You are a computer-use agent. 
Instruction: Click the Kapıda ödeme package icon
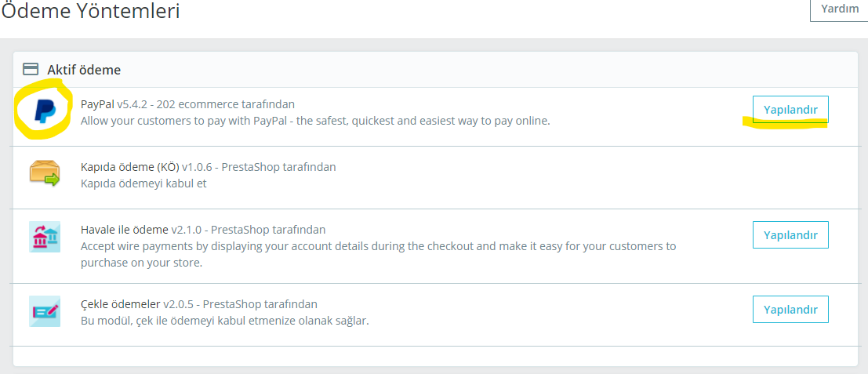coord(44,171)
